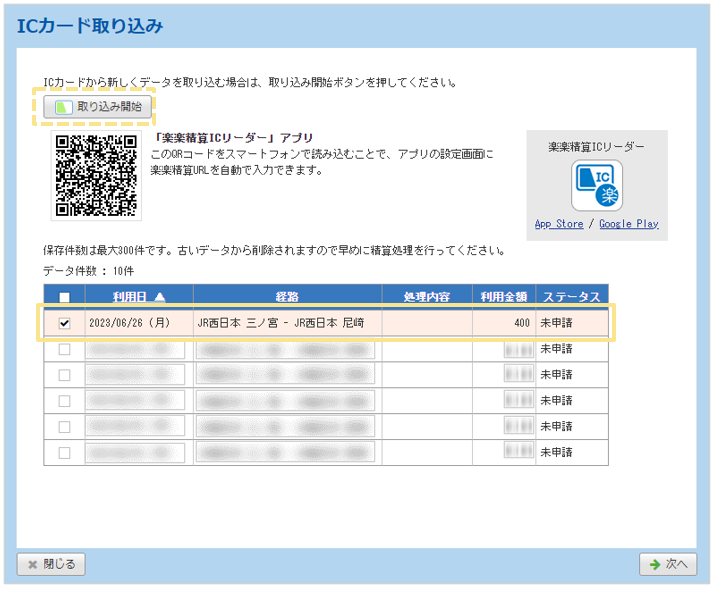Image resolution: width=715 pixels, height=591 pixels.
Task: Click the 経路 column header
Action: point(287,297)
